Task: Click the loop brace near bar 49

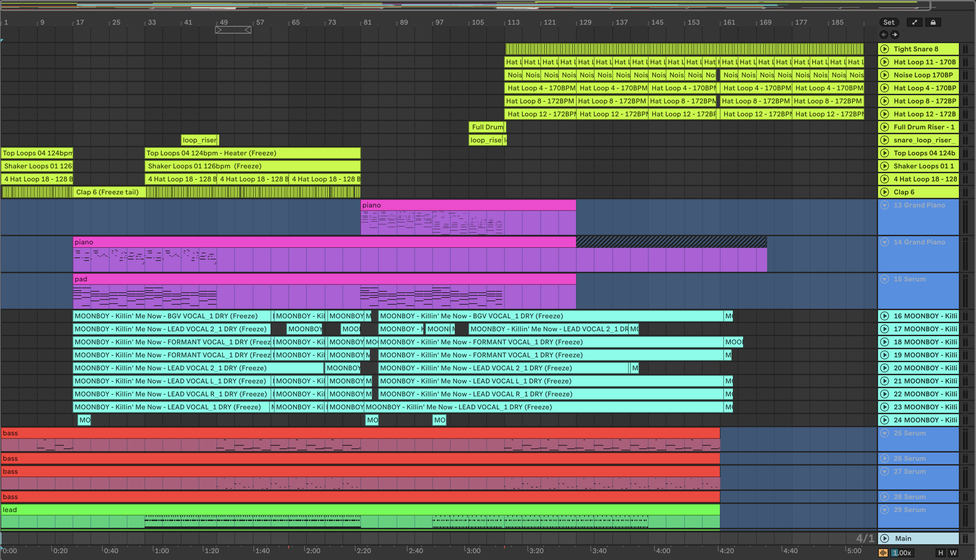Action: (233, 30)
